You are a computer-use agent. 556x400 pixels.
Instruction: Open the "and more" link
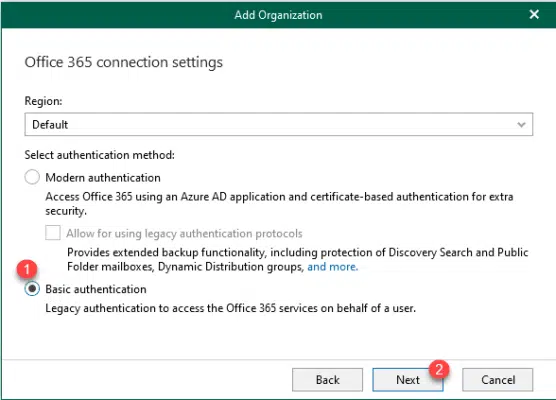[333, 267]
